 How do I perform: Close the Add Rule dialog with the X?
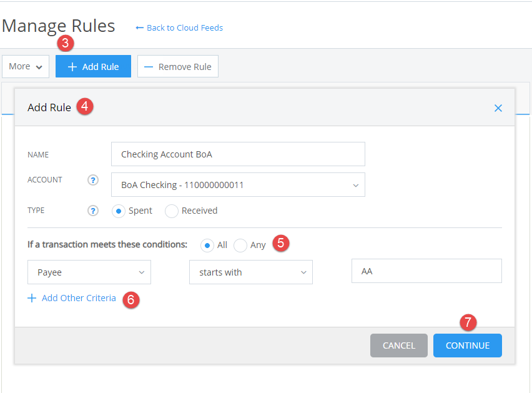498,107
